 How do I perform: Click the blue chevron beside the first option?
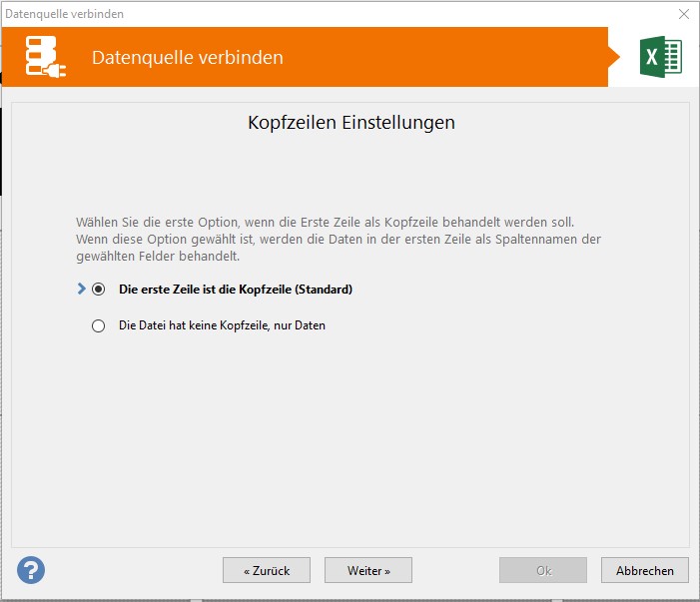tap(81, 290)
